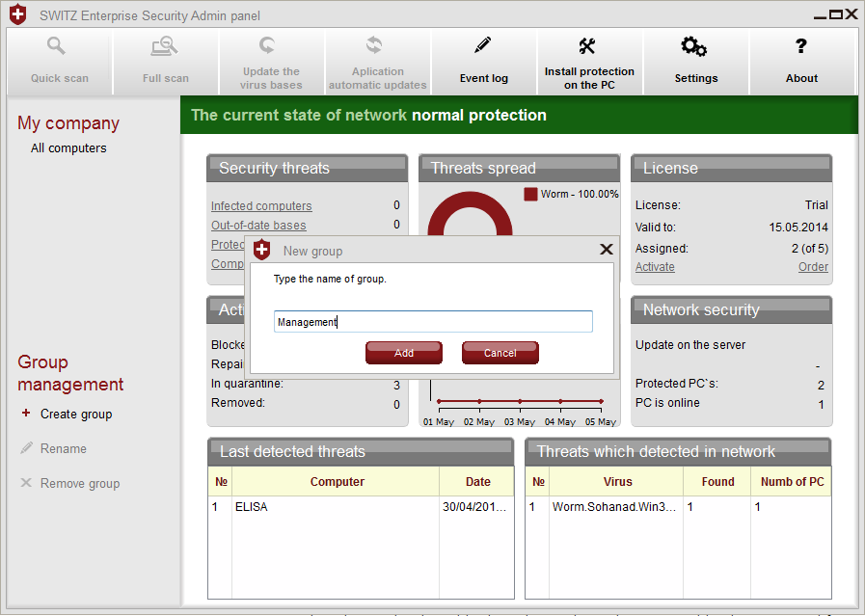Open Install protection on the PC tool

[588, 46]
